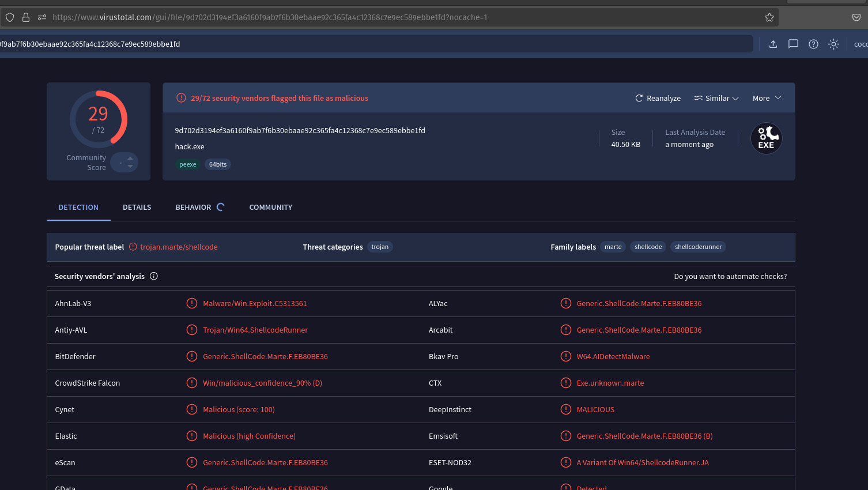Click the Elastic detection warning icon

click(x=192, y=436)
